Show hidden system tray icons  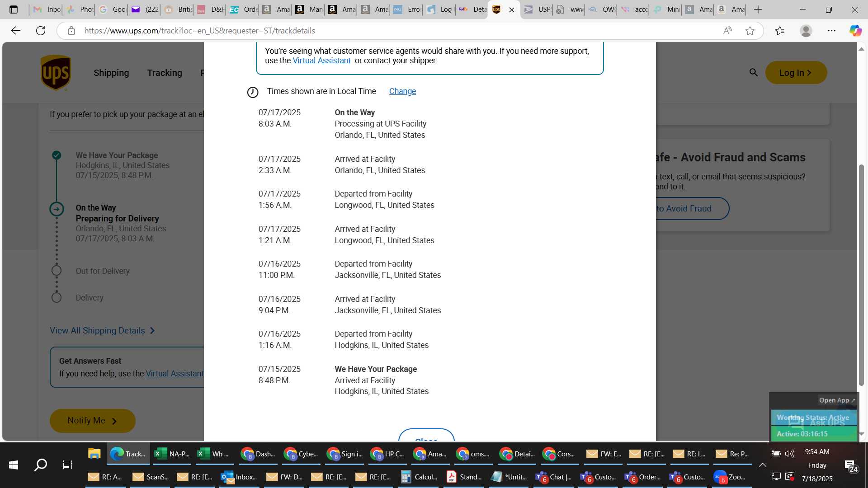(763, 465)
